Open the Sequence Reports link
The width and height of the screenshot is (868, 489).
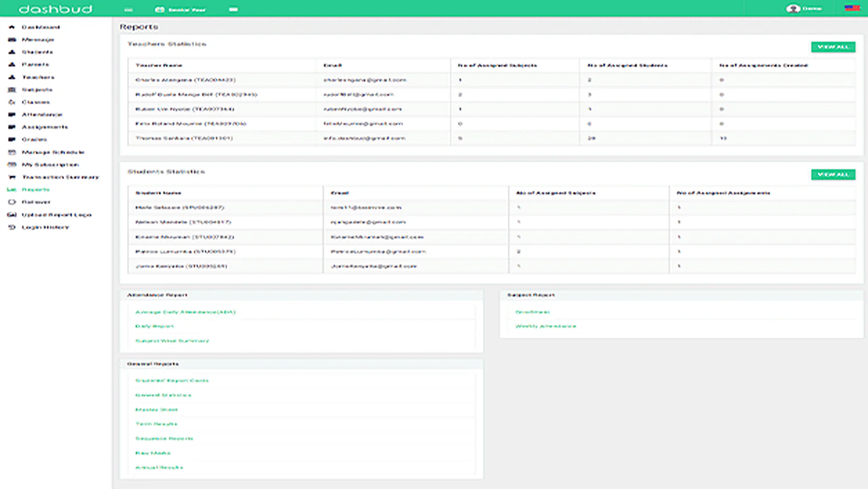tap(164, 439)
